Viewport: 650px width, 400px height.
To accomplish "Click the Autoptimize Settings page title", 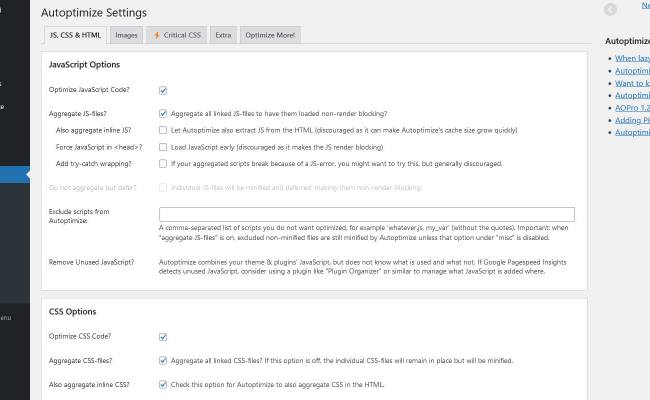I will pyautogui.click(x=94, y=13).
